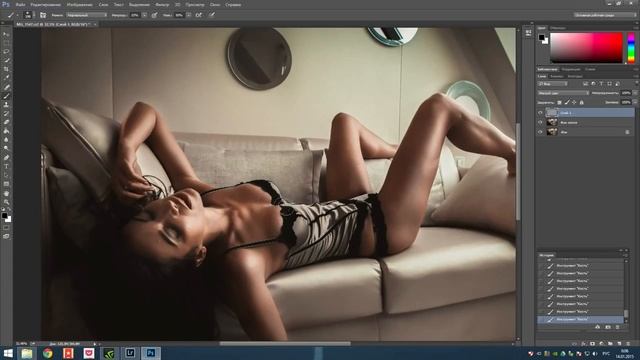Select the Quick Selection tool
The width and height of the screenshot is (640, 360).
6,60
